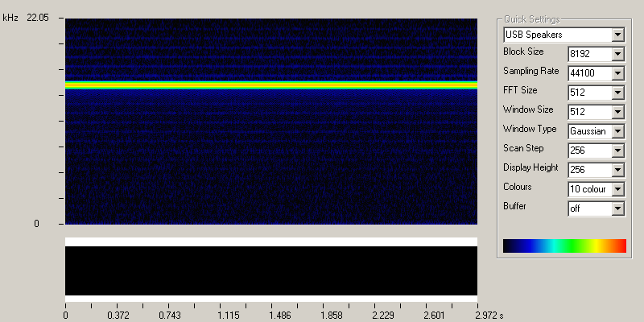Click the bright yellow frequency band in spectrogram

tap(271, 85)
